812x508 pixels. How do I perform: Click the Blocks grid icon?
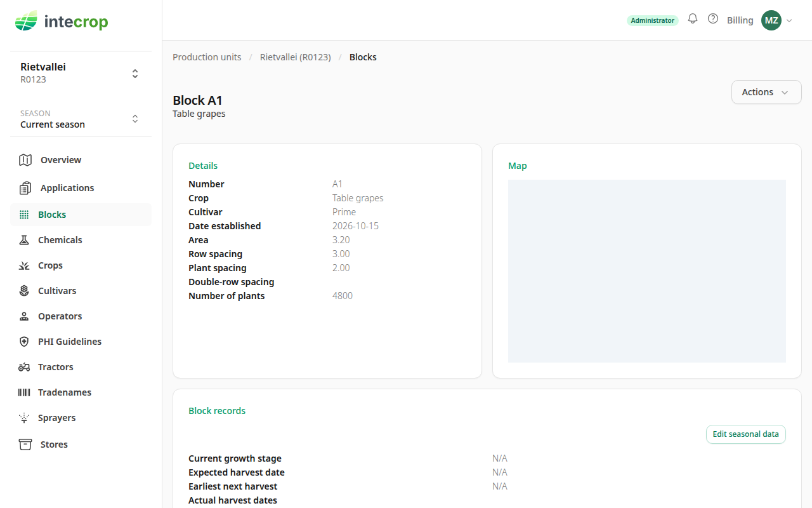tap(24, 215)
